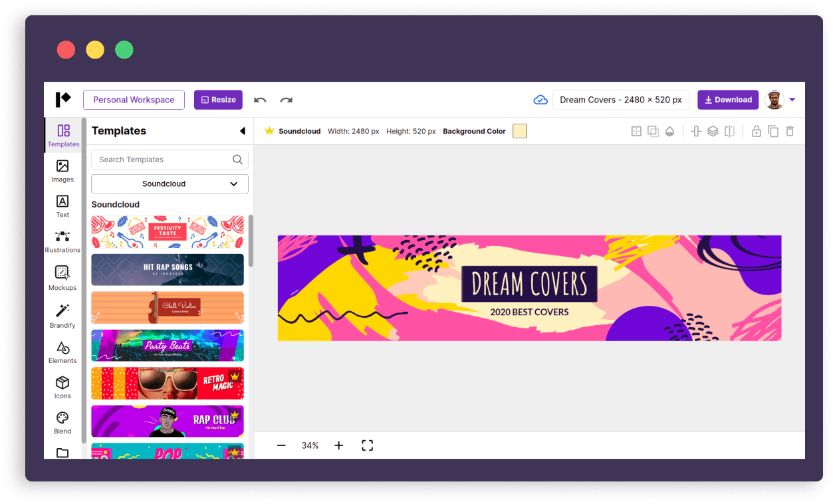Change the Background Color swatch
The height and width of the screenshot is (504, 835).
tap(519, 131)
